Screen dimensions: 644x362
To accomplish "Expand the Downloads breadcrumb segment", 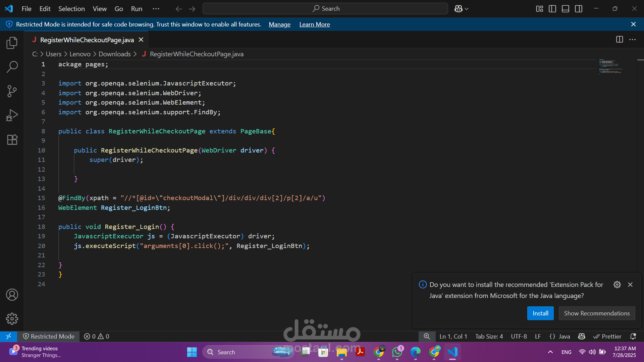I will [114, 54].
